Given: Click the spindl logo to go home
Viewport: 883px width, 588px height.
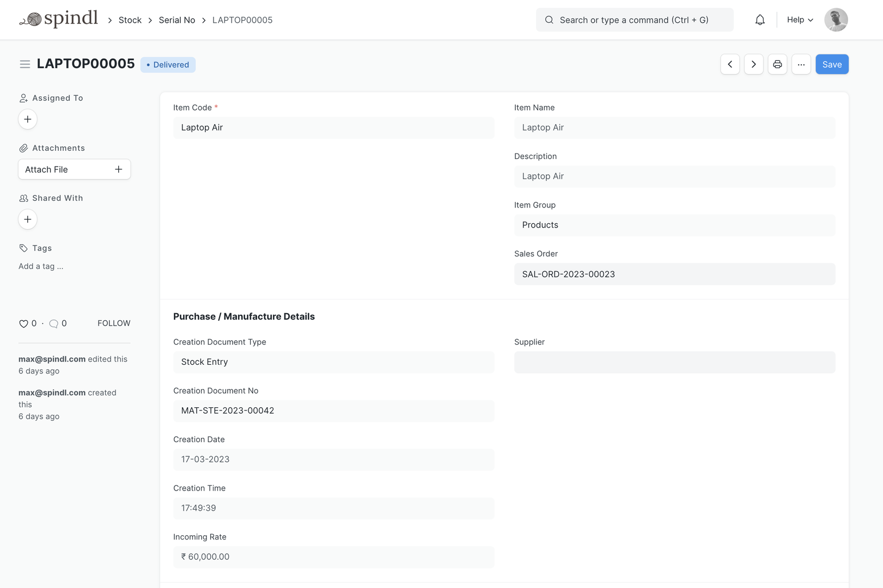Looking at the screenshot, I should [59, 20].
